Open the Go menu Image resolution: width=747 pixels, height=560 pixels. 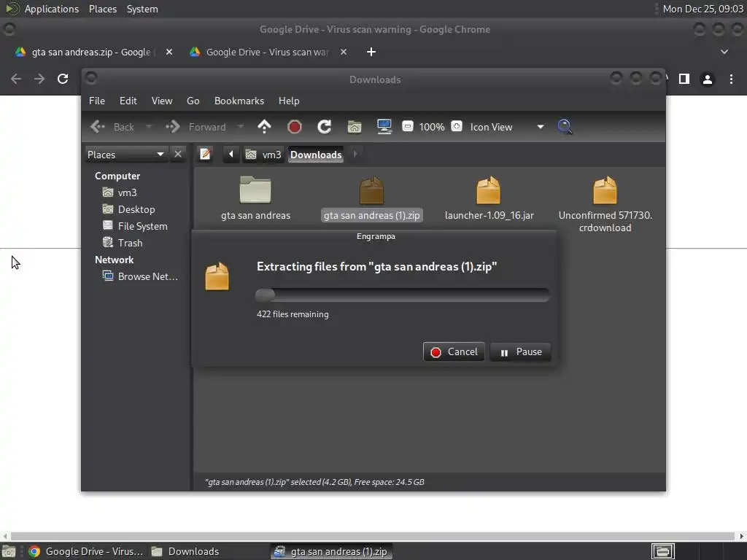(x=193, y=101)
